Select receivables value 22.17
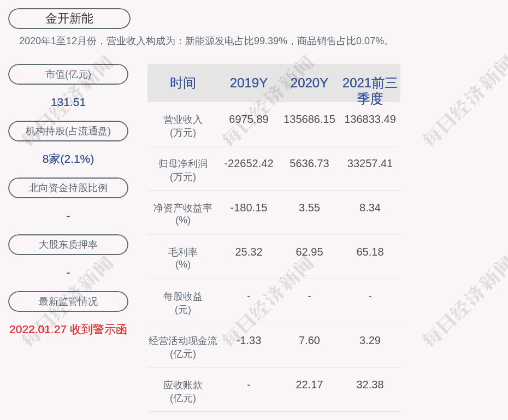Screen dimensions: 508x420 pyautogui.click(x=309, y=384)
